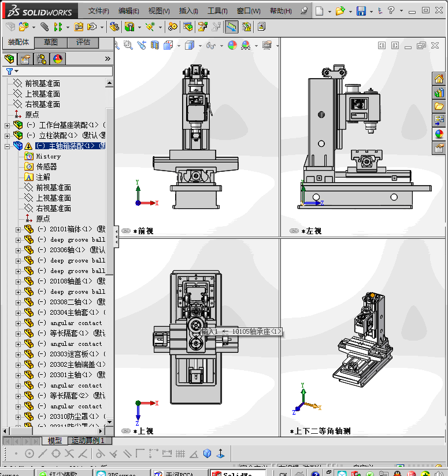The image size is (448, 476).
Task: Open the 文件(F) menu
Action: point(99,11)
